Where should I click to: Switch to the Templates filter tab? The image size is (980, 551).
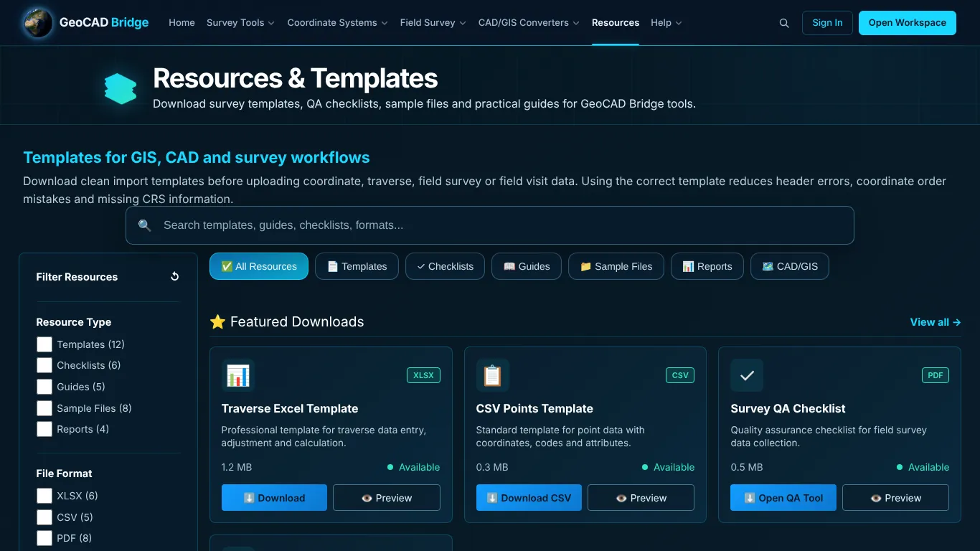tap(357, 266)
